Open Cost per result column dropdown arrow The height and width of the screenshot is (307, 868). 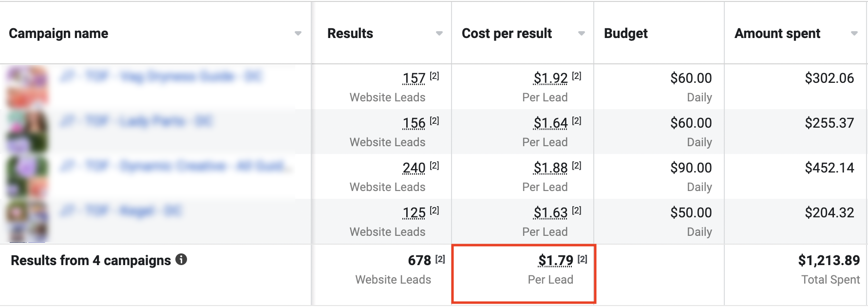581,34
